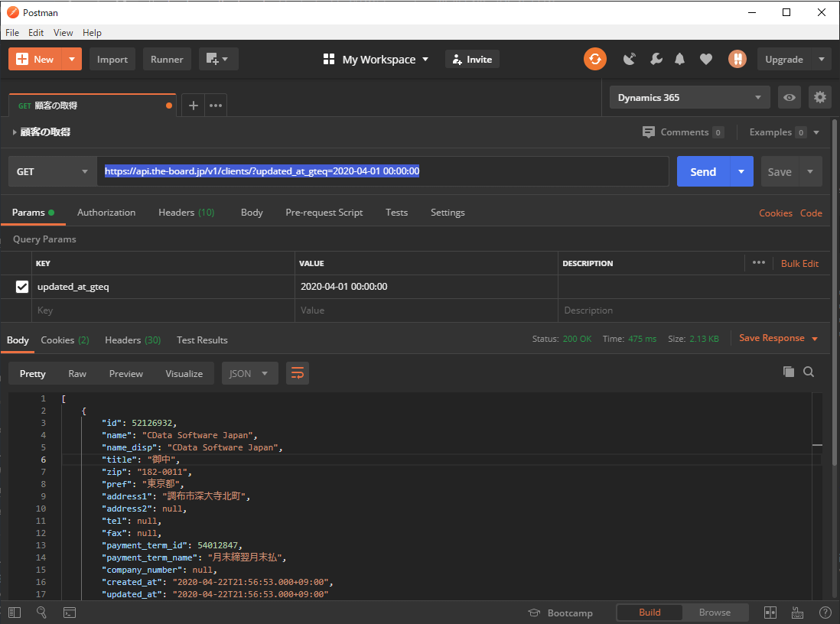Search within the response body
The image size is (840, 624).
click(x=809, y=372)
